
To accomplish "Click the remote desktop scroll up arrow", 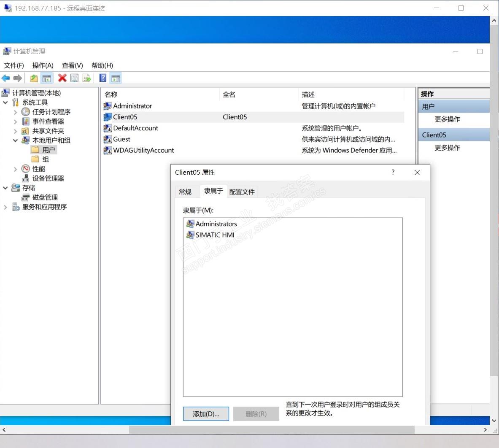I will point(494,21).
